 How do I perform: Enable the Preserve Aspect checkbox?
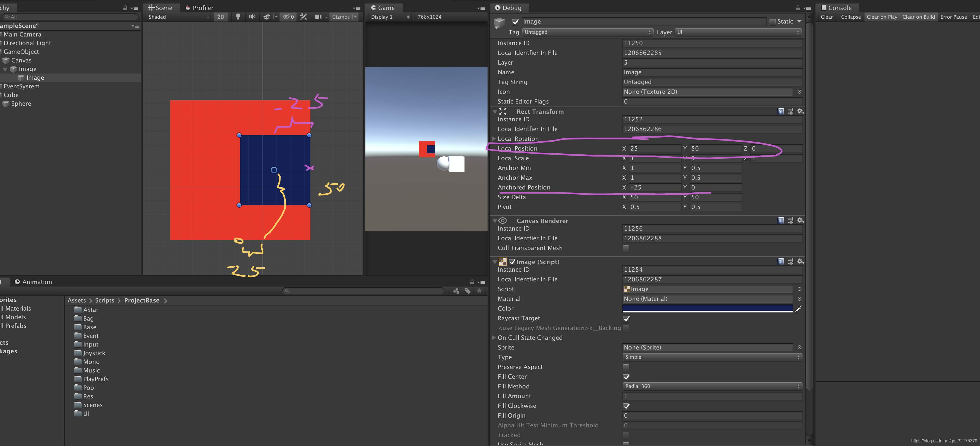[626, 367]
